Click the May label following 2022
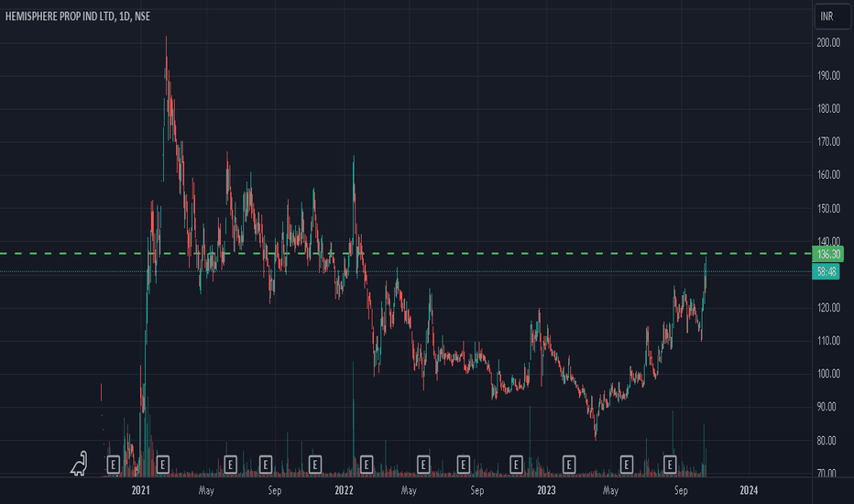Image resolution: width=854 pixels, height=504 pixels. click(x=409, y=490)
